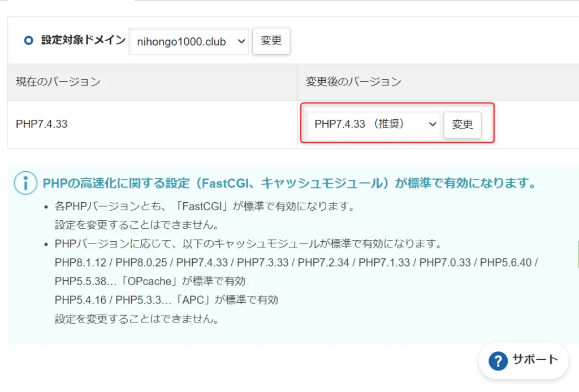
Task: Click the line PHP5.5.38…「OPcache」が標準で有効
Action: [x=150, y=281]
